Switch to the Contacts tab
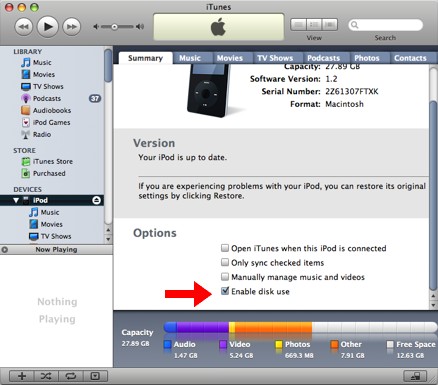The height and width of the screenshot is (385, 438). point(410,58)
